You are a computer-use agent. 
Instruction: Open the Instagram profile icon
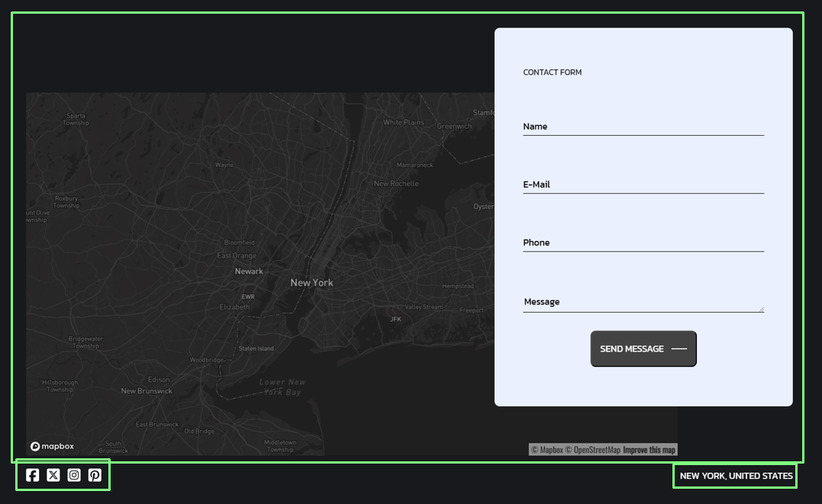click(74, 475)
